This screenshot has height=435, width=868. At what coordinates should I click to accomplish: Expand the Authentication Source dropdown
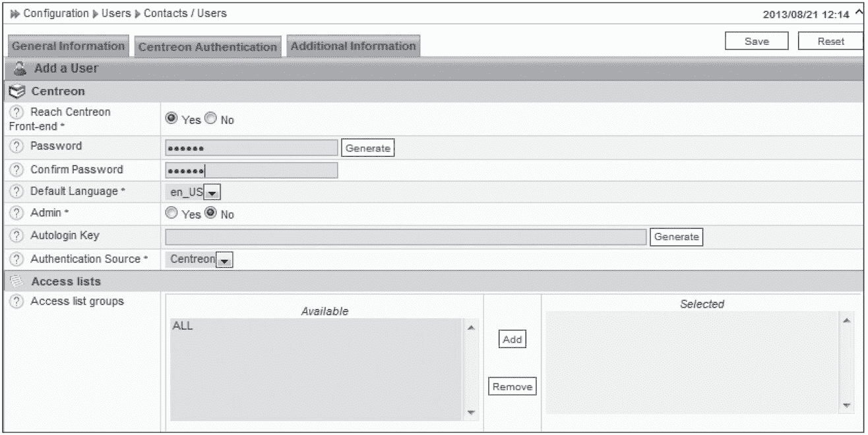click(225, 260)
